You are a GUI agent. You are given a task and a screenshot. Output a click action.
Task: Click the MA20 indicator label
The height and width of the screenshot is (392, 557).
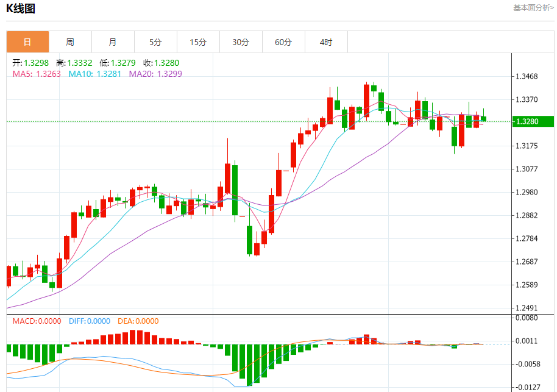coord(155,74)
